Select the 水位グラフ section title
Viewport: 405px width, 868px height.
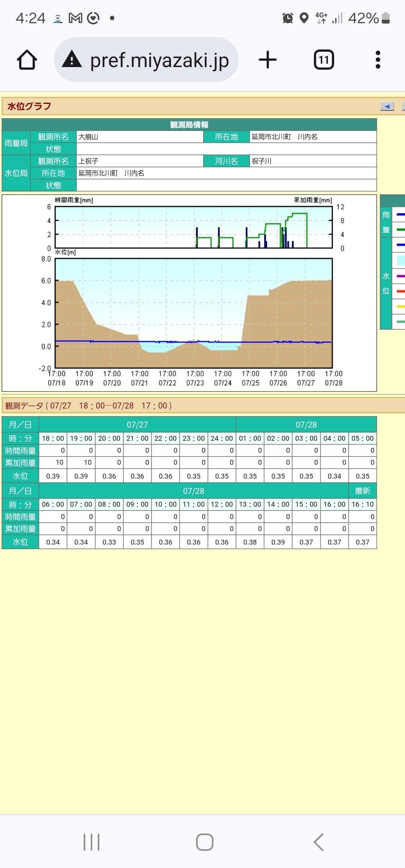coord(29,106)
